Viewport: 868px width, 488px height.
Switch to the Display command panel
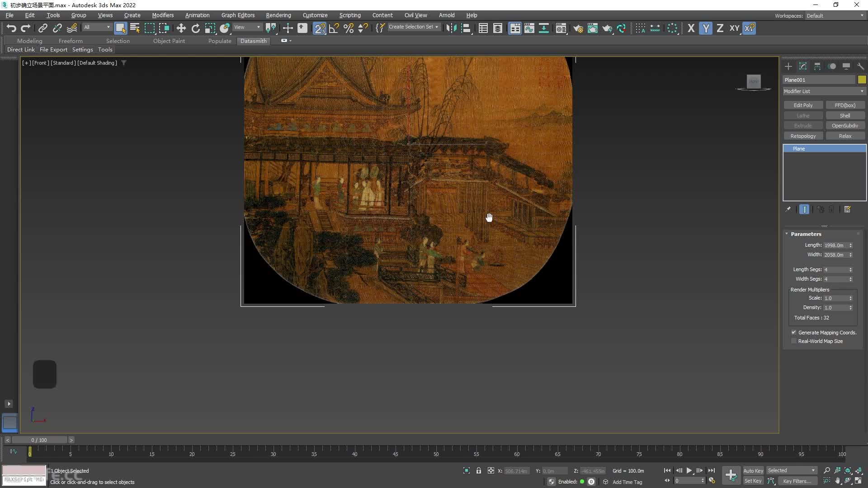[846, 66]
